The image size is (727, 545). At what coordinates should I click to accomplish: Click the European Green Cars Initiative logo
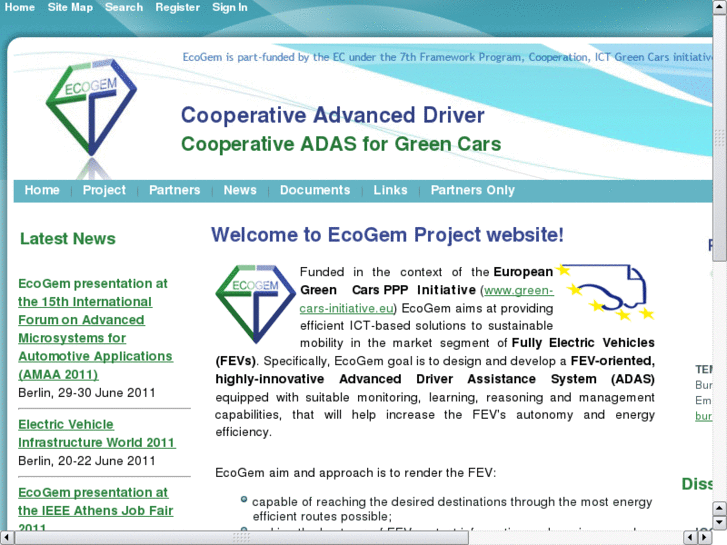coord(606,292)
